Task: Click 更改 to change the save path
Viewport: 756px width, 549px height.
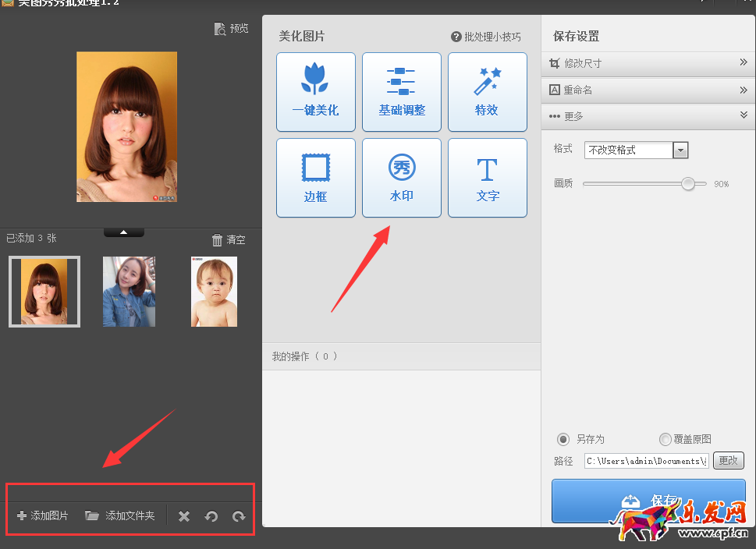Action: [x=727, y=461]
